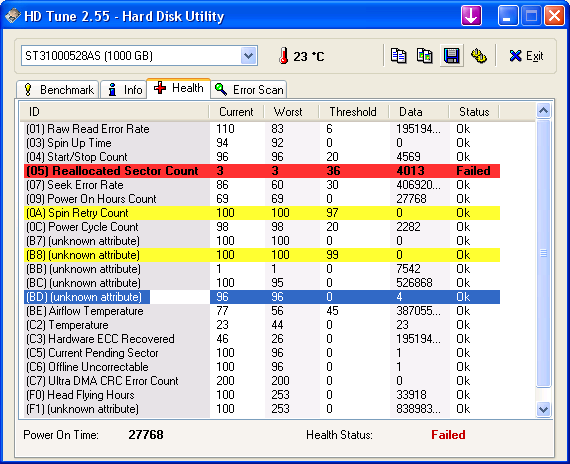570x464 pixels.
Task: Select Ultra DMA CRC Error Count row
Action: (x=262, y=381)
